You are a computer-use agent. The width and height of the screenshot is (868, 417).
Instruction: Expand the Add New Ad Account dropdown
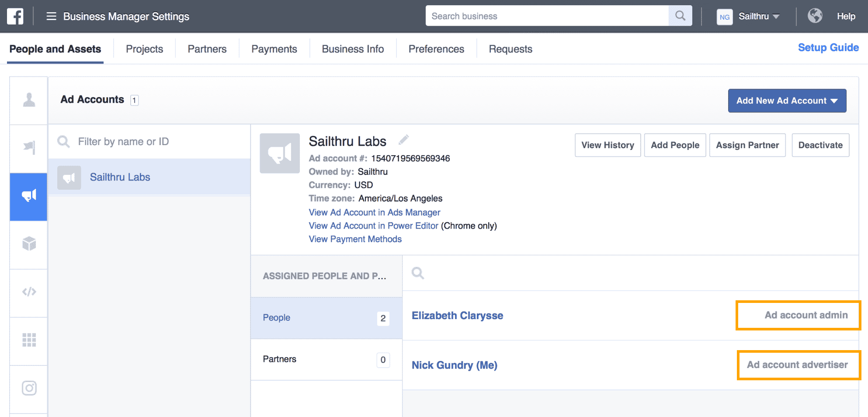pyautogui.click(x=787, y=101)
